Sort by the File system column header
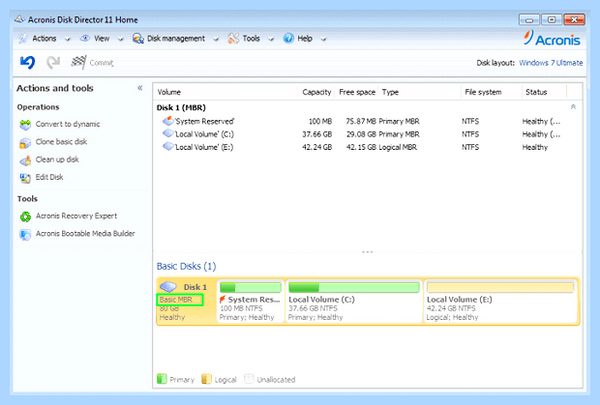The height and width of the screenshot is (405, 600). click(x=483, y=92)
